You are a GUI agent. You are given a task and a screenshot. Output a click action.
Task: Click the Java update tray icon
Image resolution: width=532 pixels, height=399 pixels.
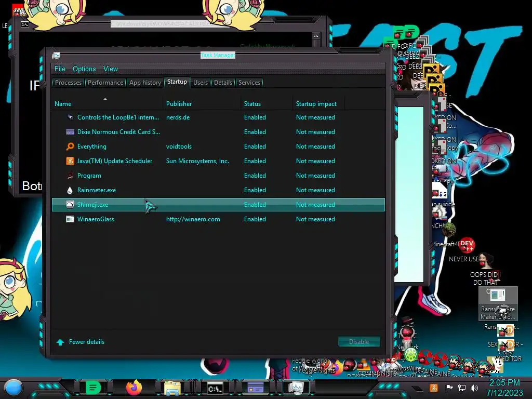click(x=434, y=388)
